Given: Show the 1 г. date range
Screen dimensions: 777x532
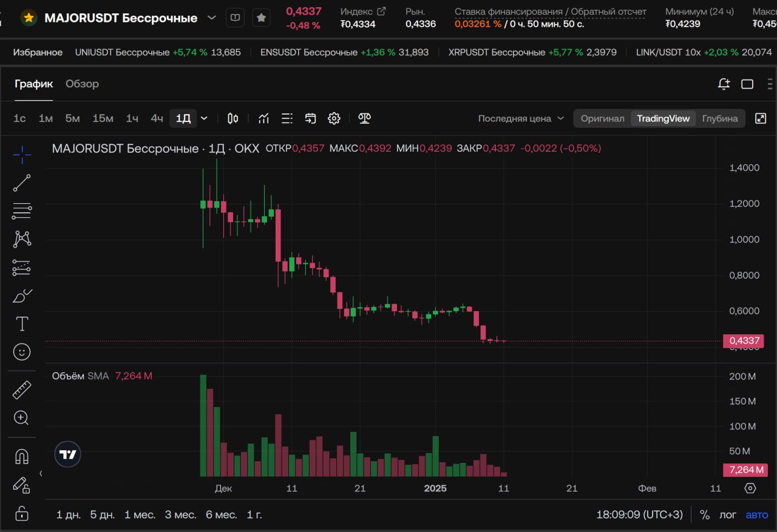Looking at the screenshot, I should (254, 514).
